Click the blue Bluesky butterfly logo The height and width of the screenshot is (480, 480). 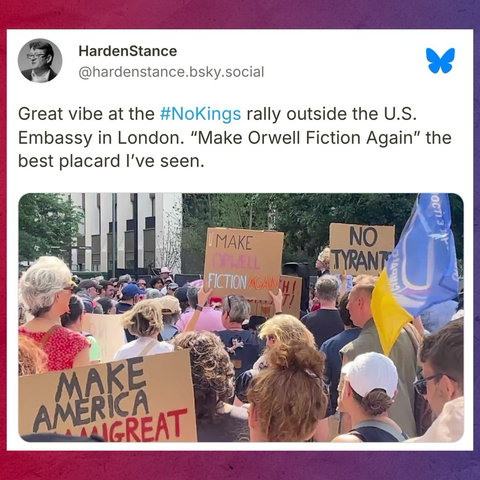point(440,60)
